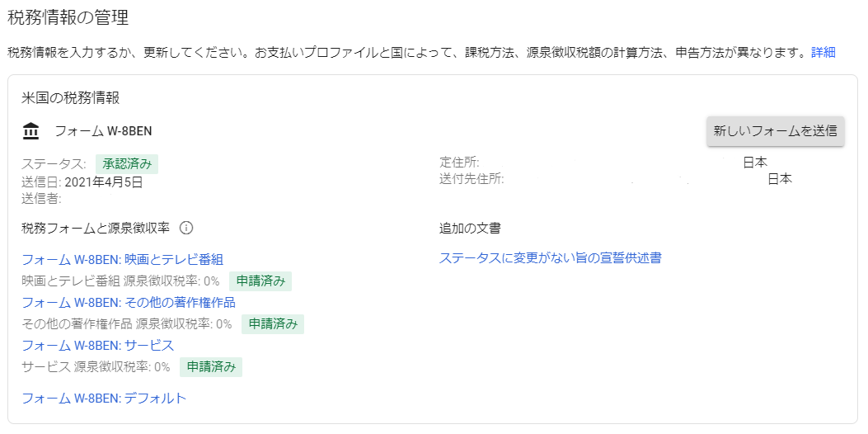Click the 税務情報の管理 page heading

pos(68,17)
